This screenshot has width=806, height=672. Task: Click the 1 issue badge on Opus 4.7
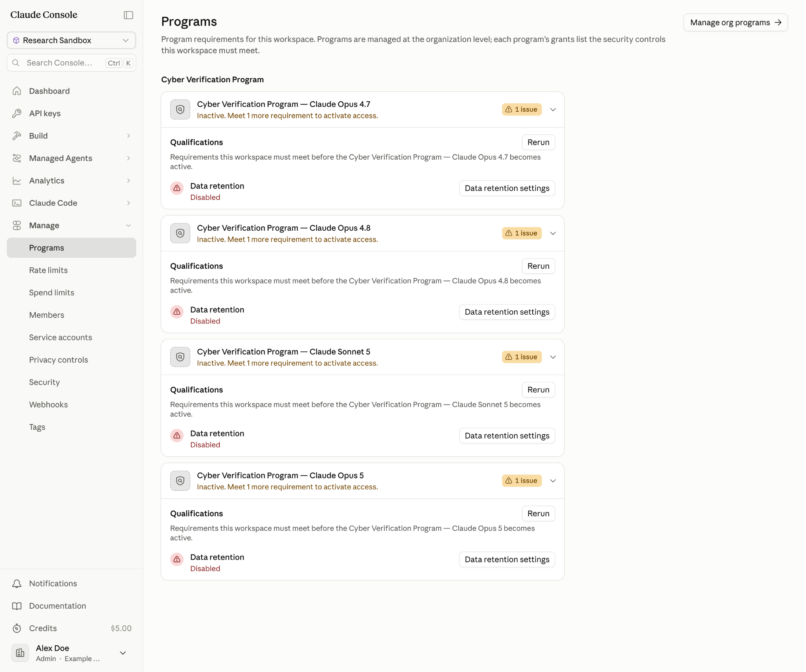click(522, 109)
